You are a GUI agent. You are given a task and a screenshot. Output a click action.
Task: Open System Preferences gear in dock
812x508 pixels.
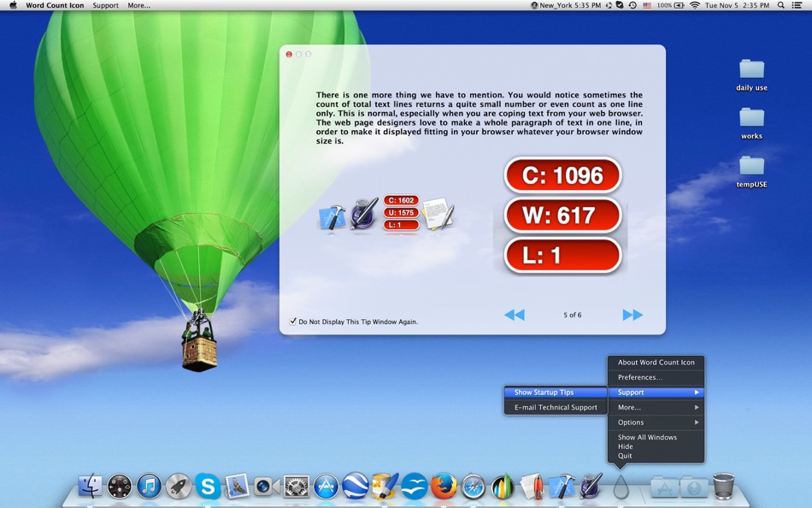(x=297, y=487)
